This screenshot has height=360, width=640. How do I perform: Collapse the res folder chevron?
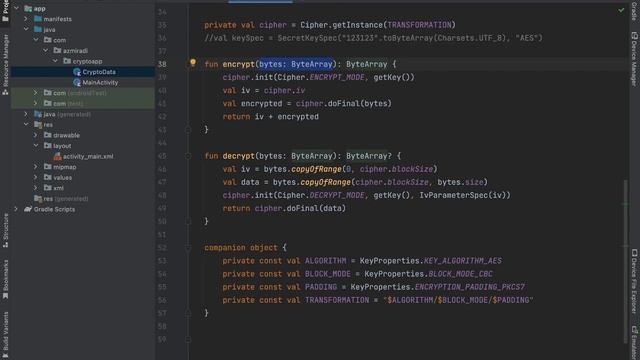(26, 124)
